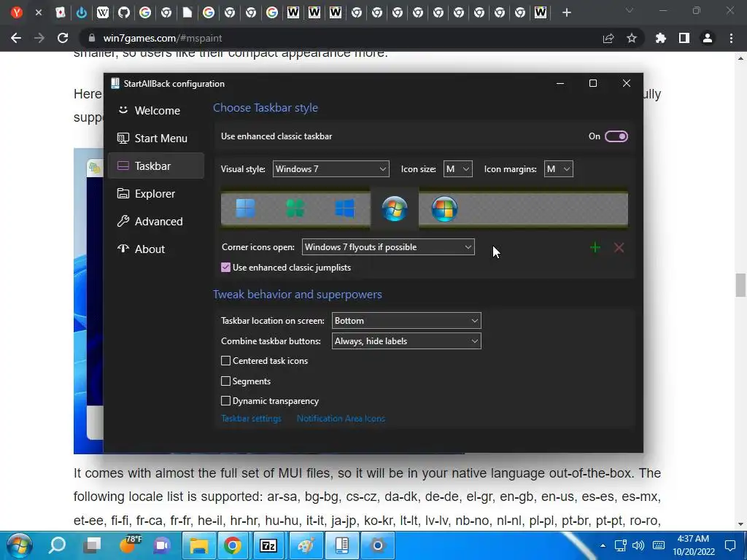Toggle the browser side panel icon
747x560 pixels.
pyautogui.click(x=684, y=38)
